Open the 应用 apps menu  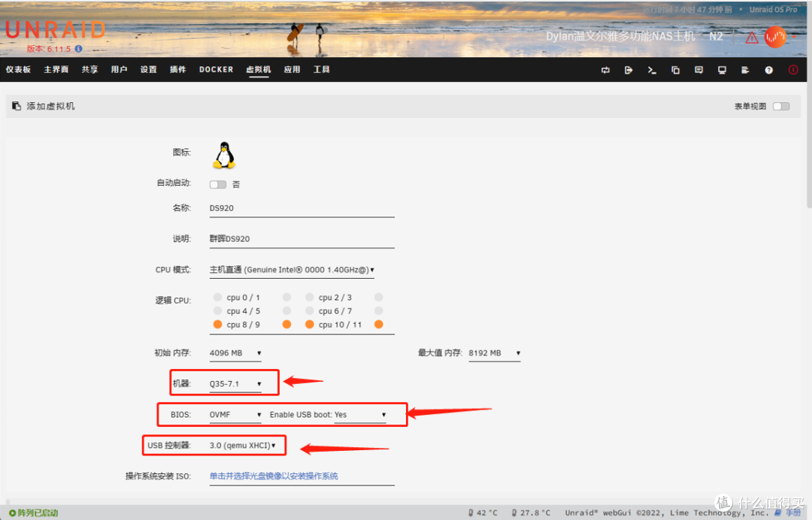[x=292, y=69]
